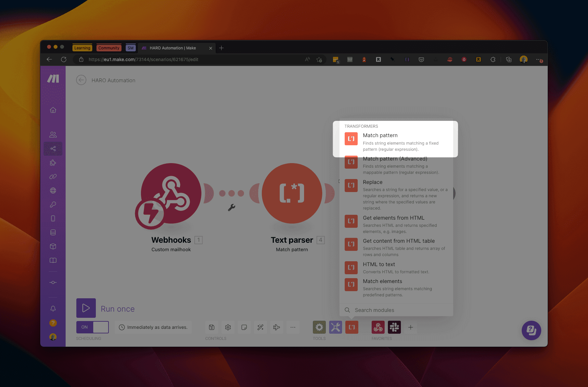The width and height of the screenshot is (588, 387).
Task: Switch to the Community tab group
Action: coord(109,48)
